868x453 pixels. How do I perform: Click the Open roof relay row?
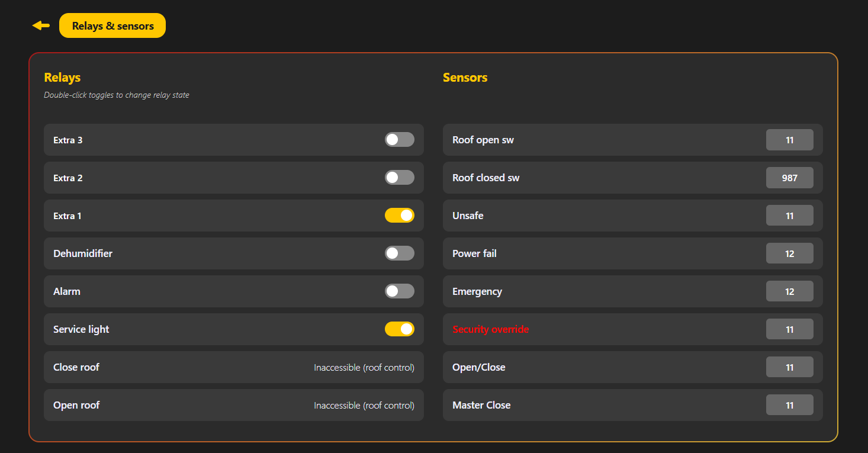pos(233,405)
